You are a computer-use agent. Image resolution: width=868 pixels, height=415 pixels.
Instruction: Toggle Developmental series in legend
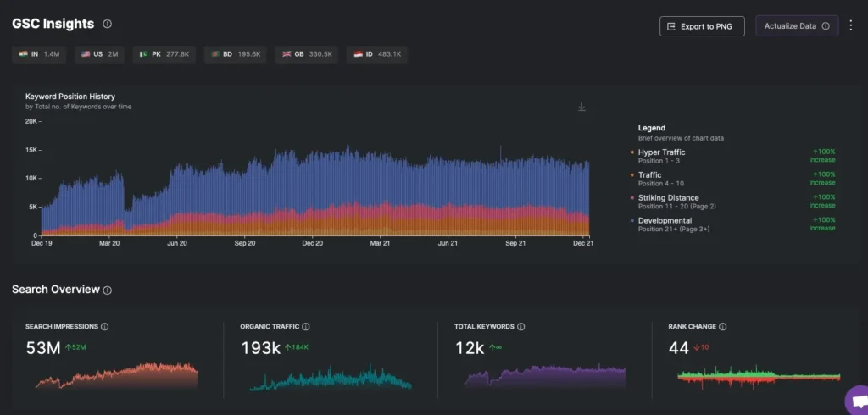click(x=665, y=220)
